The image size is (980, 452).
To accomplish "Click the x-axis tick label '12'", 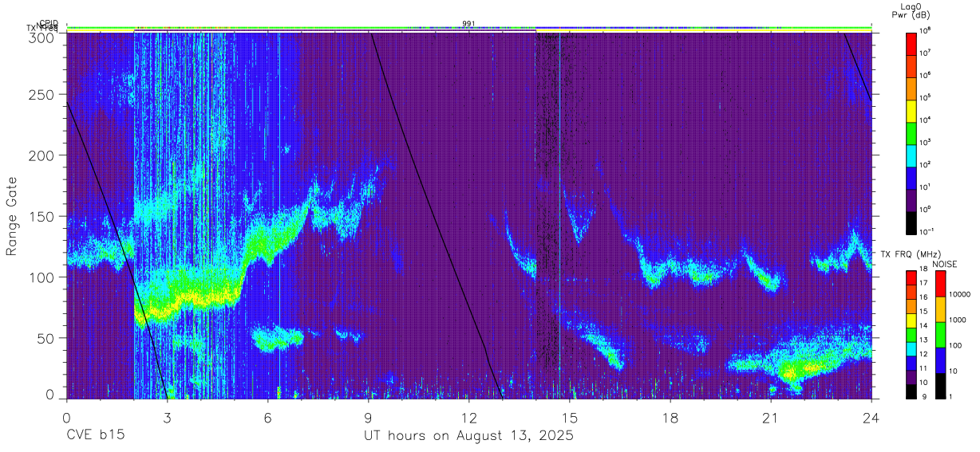I will click(x=469, y=419).
